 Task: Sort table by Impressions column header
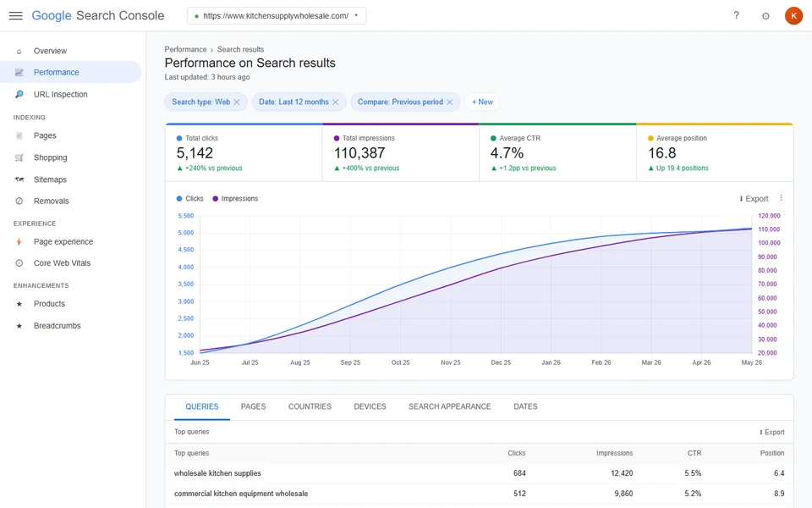point(614,453)
